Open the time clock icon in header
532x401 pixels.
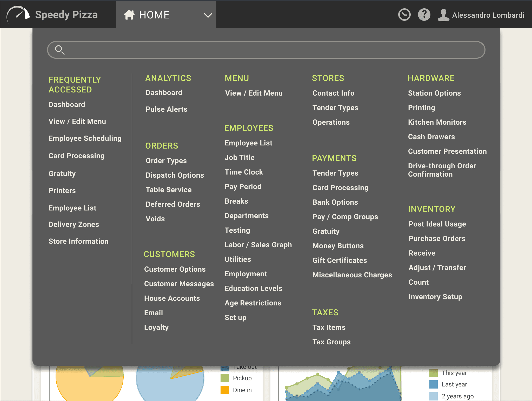pyautogui.click(x=404, y=15)
